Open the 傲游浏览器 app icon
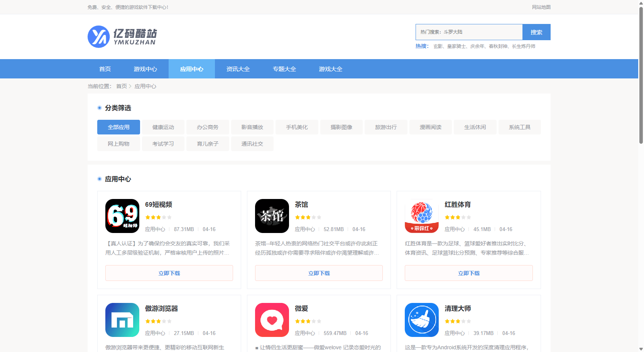The image size is (644, 352). (x=122, y=320)
